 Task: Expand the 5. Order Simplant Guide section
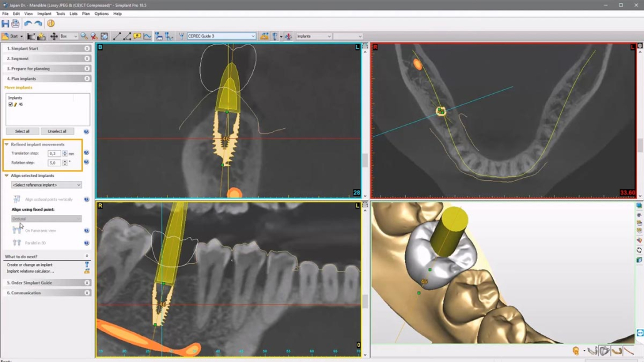87,283
